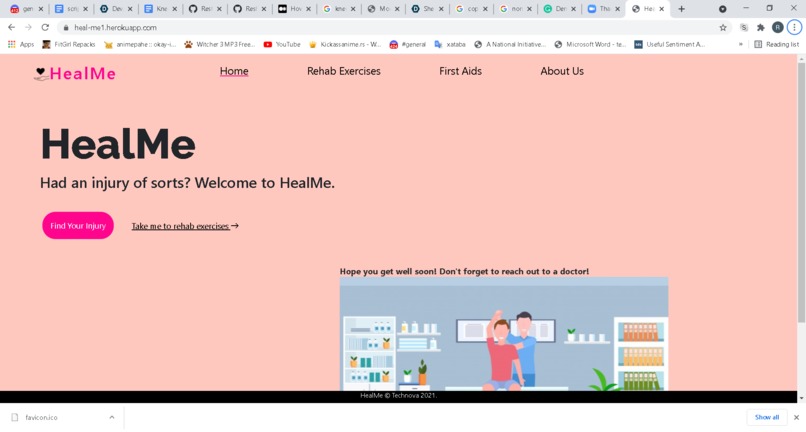
Task: Click the browser forward arrow
Action: [28, 27]
